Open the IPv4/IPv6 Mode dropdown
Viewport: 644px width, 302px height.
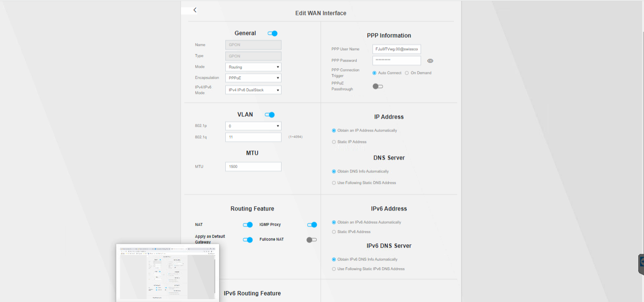coord(253,90)
